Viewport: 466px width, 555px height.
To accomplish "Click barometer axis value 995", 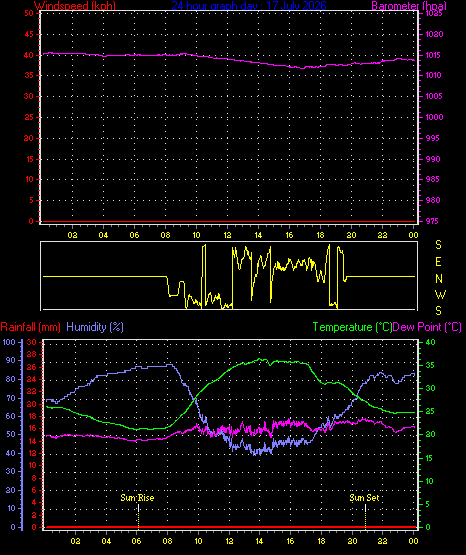I will coord(433,138).
